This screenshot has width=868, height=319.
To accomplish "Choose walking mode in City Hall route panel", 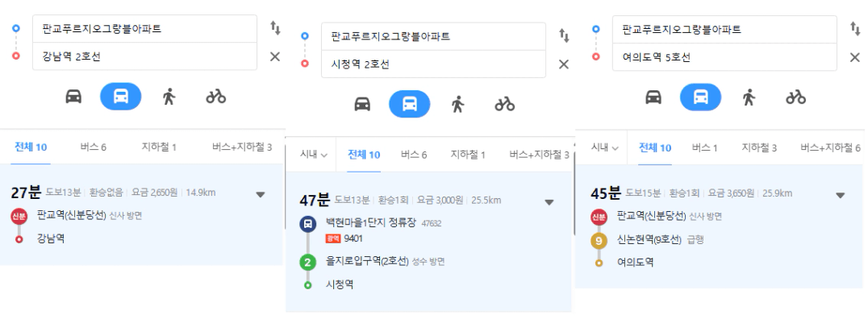I will 457,104.
